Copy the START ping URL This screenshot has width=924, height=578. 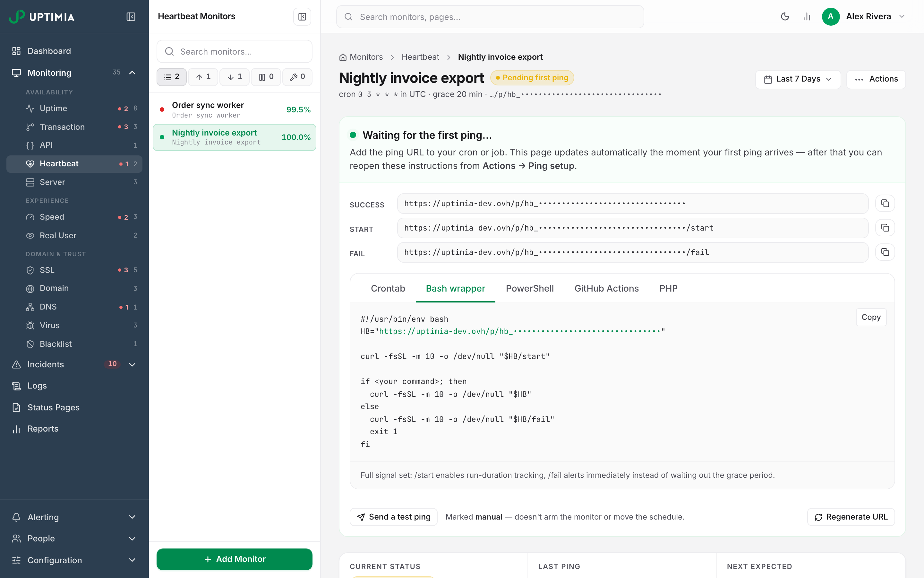pyautogui.click(x=885, y=228)
